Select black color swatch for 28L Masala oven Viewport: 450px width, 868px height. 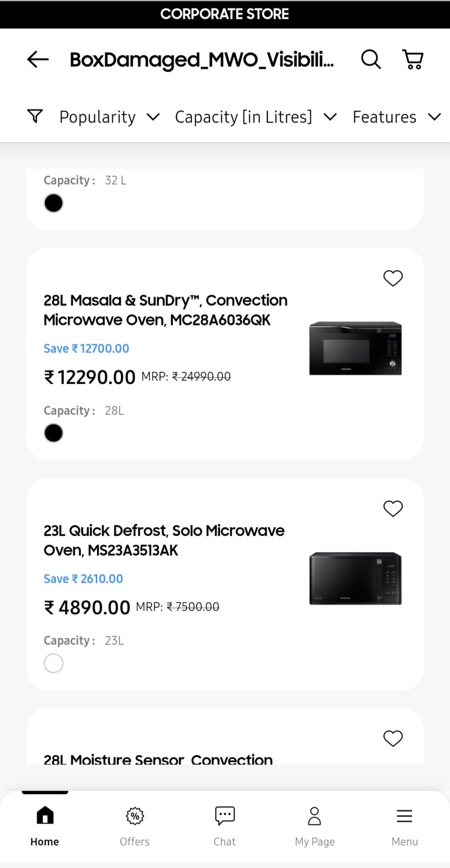54,433
